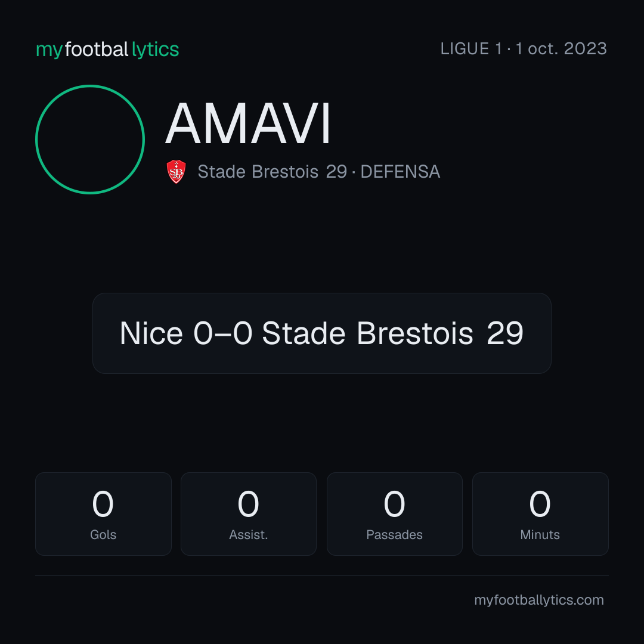Click the zero value above Assist.

(249, 504)
